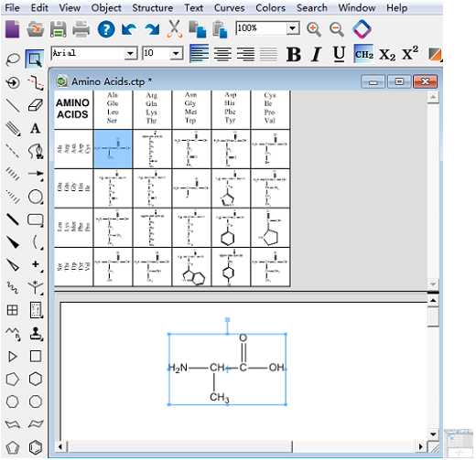Select the bold wedge bond tool
476x460 pixels.
tap(13, 242)
